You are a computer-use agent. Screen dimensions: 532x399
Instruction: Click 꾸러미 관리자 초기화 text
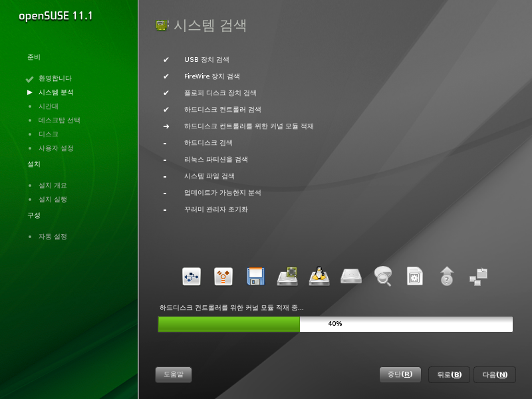(x=216, y=209)
